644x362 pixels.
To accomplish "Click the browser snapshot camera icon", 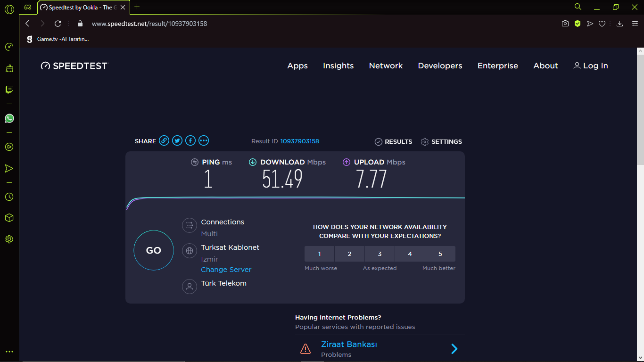I will coord(565,24).
